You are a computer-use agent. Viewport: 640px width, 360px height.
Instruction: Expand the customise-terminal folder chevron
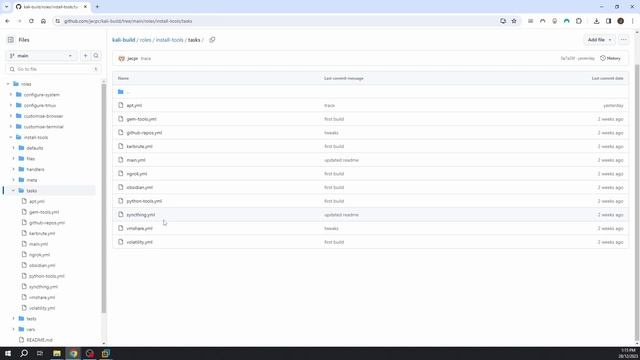coord(11,127)
